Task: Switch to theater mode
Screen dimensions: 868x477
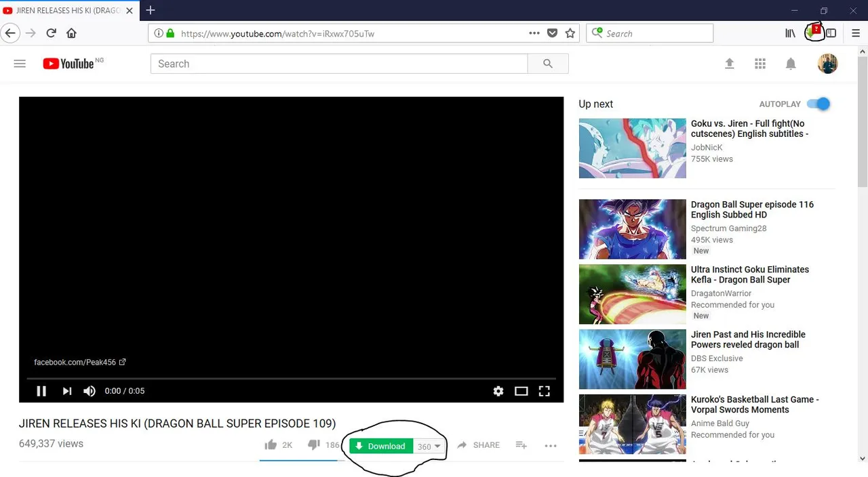Action: point(521,391)
